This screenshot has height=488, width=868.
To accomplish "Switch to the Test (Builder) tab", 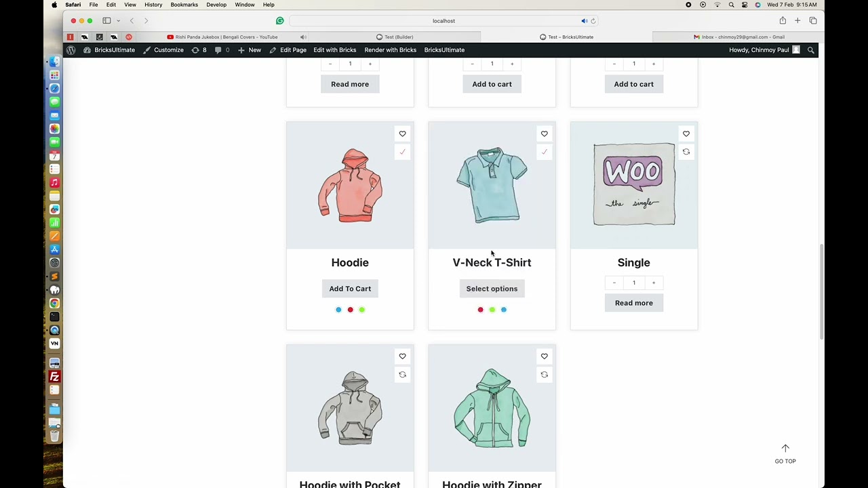I will pyautogui.click(x=395, y=37).
